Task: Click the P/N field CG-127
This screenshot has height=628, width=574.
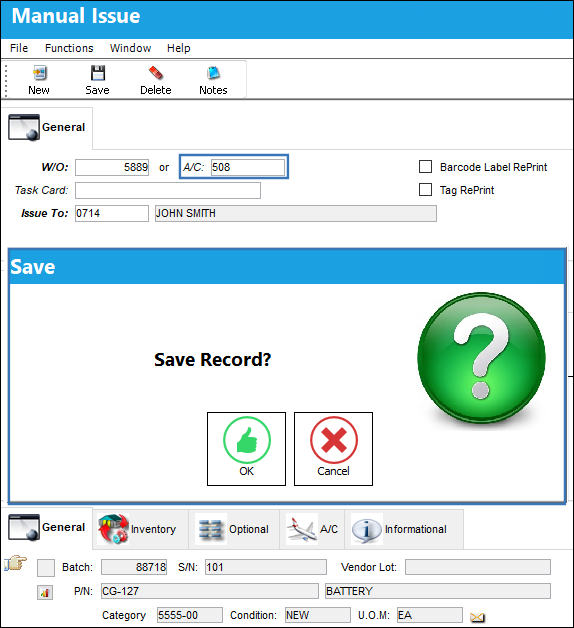Action: (x=210, y=591)
